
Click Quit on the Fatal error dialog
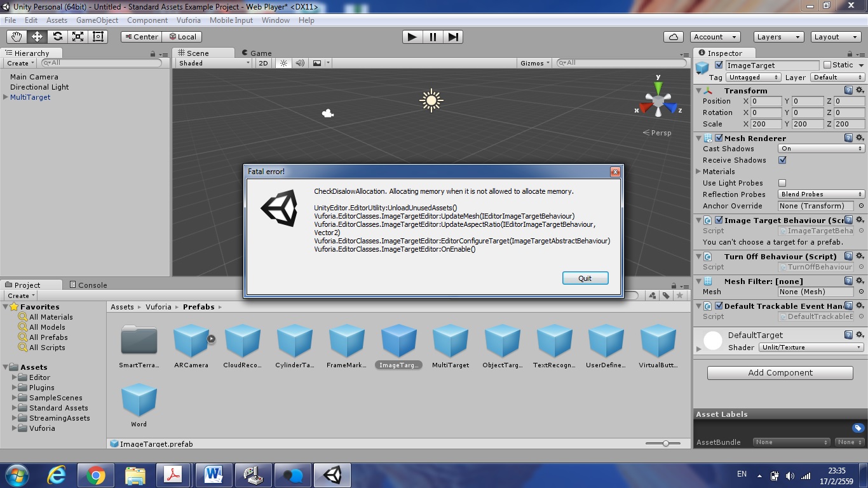click(585, 278)
